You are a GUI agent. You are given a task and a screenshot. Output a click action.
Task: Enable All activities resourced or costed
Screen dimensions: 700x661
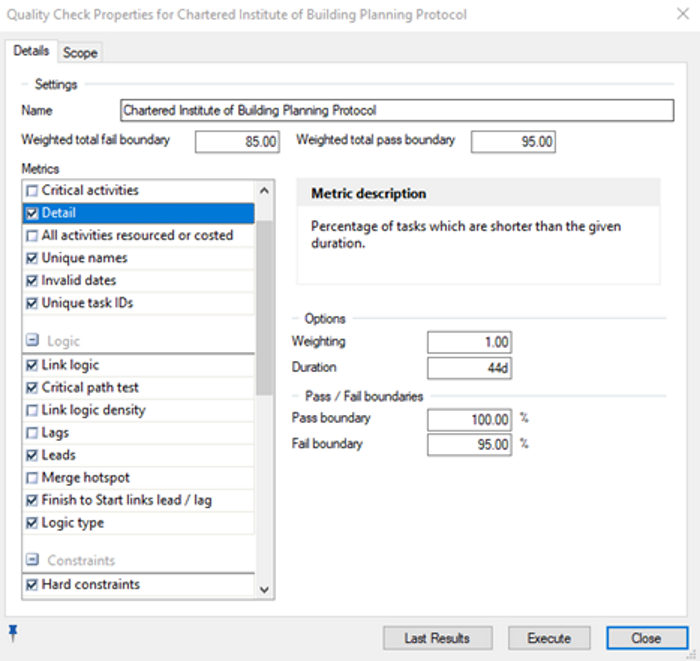pyautogui.click(x=32, y=236)
